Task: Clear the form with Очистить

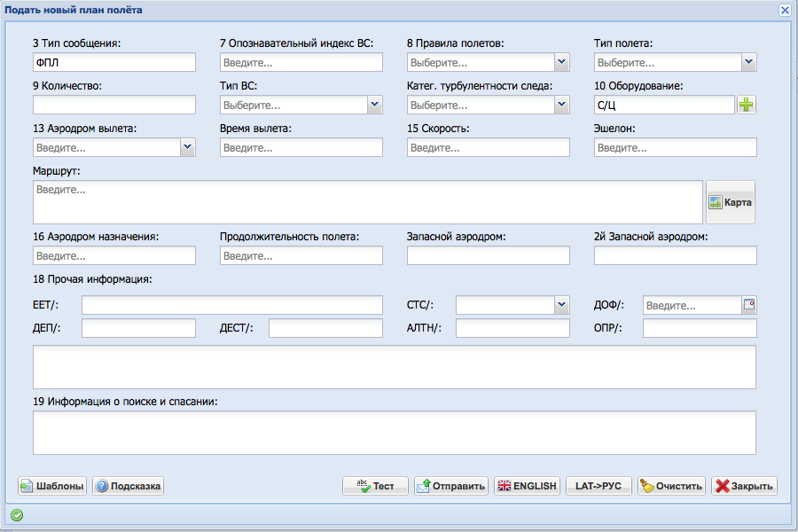Action: 672,486
